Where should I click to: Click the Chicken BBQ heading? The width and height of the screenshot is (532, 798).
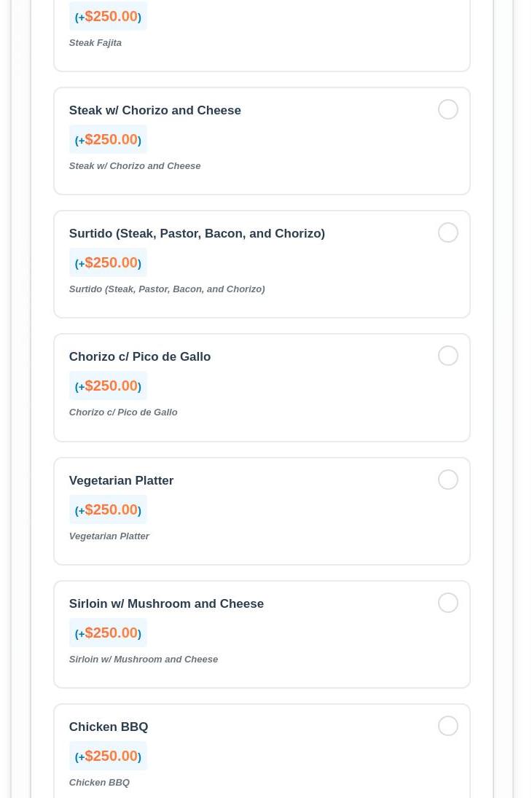(x=109, y=727)
